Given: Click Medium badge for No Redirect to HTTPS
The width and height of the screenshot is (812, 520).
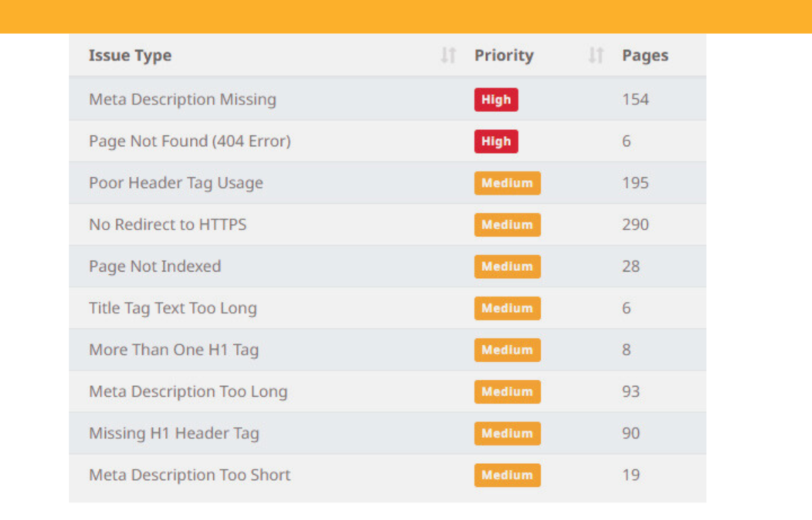Looking at the screenshot, I should coord(507,225).
